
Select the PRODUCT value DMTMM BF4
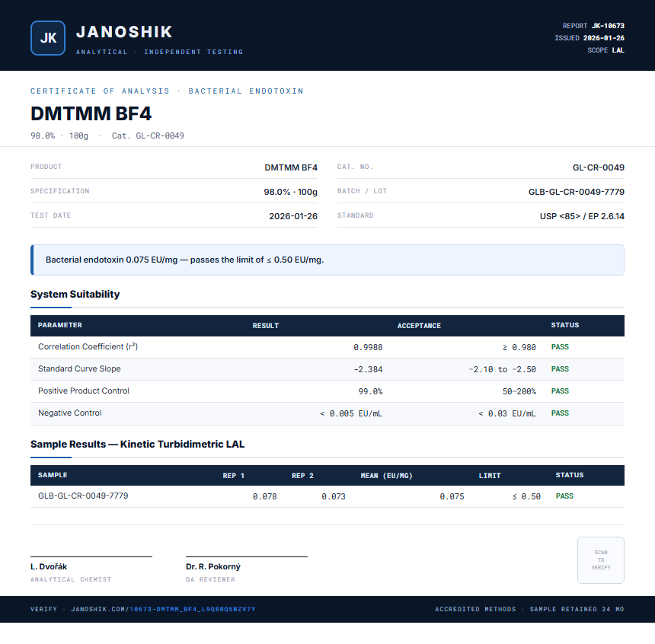(291, 167)
